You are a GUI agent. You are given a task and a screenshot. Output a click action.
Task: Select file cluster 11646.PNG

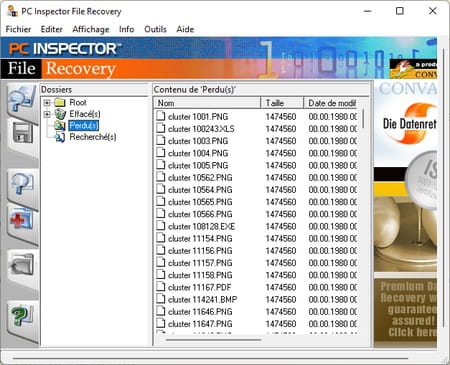coord(200,312)
